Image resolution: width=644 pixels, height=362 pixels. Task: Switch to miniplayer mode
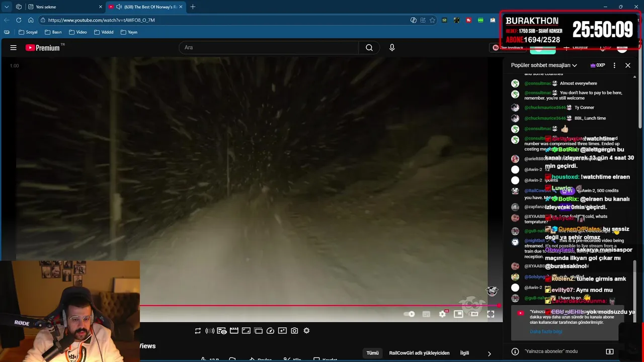click(458, 314)
